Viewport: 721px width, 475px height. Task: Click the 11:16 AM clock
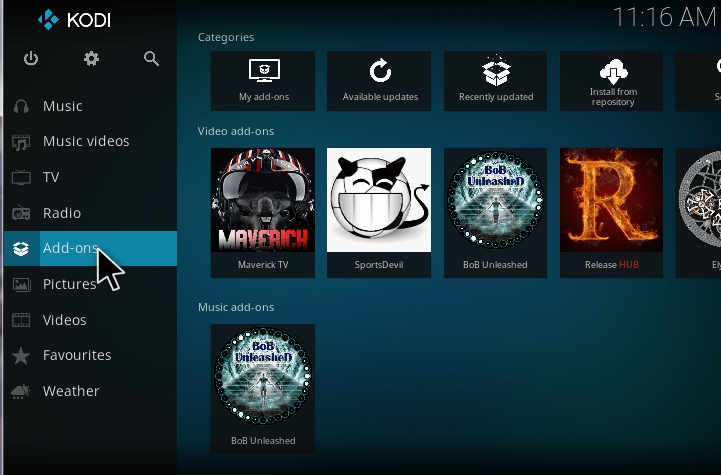pos(665,17)
